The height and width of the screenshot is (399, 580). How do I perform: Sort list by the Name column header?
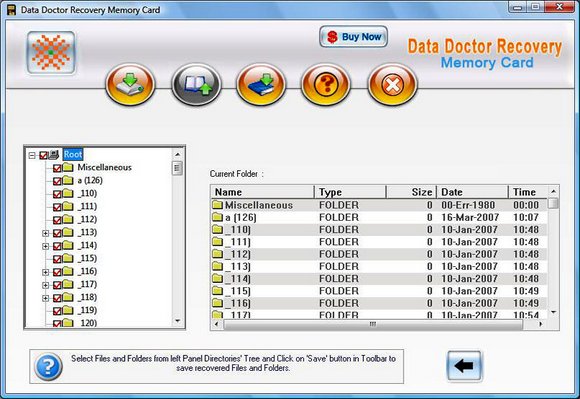(x=263, y=192)
